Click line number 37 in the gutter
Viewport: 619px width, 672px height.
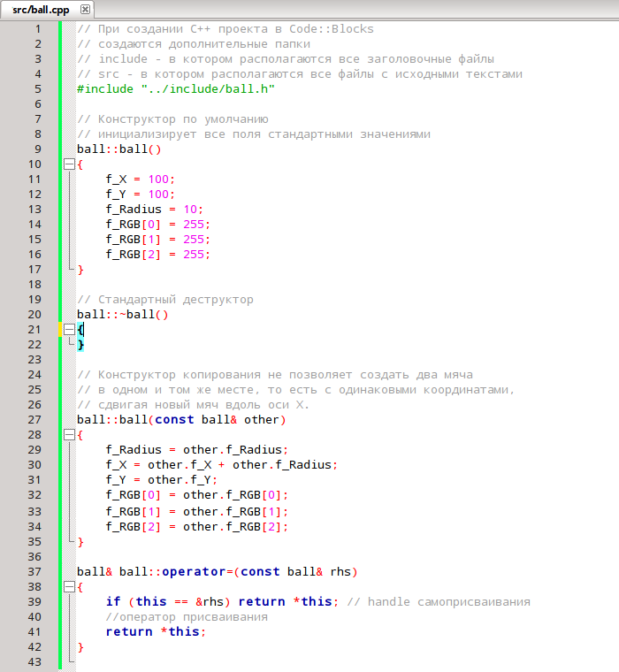(x=34, y=572)
